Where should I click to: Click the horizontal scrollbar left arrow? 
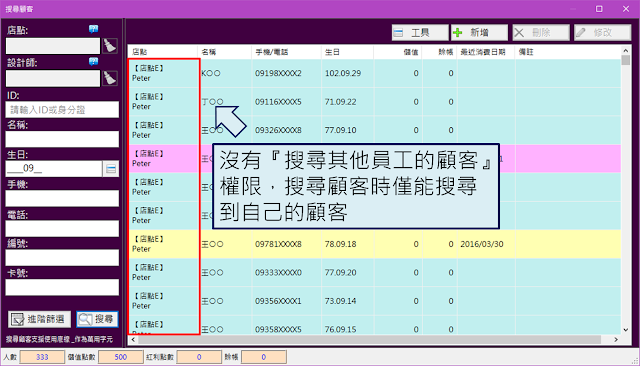[133, 339]
